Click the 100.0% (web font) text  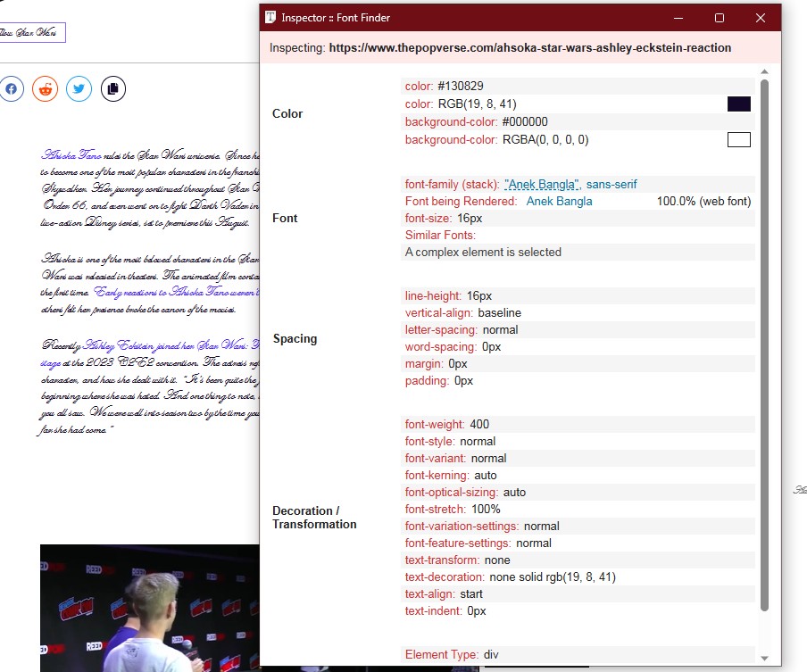[703, 201]
